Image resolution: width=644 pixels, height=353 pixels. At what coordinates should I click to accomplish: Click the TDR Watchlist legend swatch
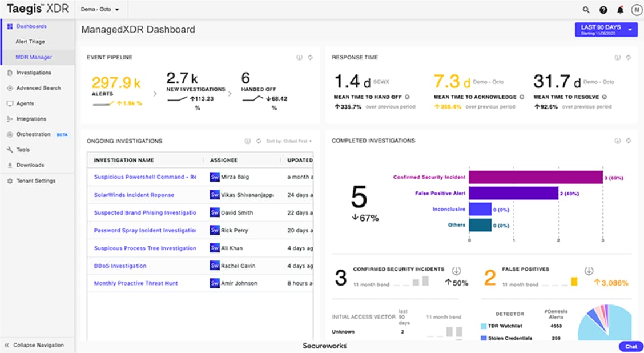484,326
